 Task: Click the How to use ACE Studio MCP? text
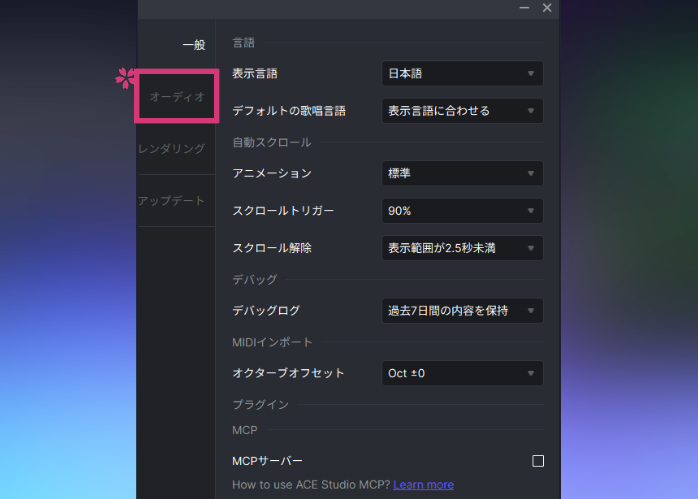[x=310, y=485]
